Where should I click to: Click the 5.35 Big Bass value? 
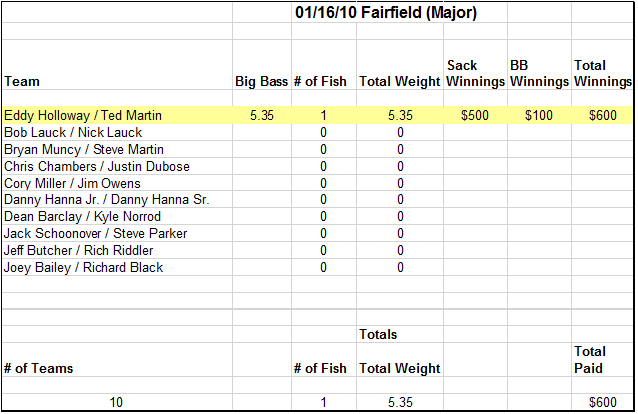point(262,116)
